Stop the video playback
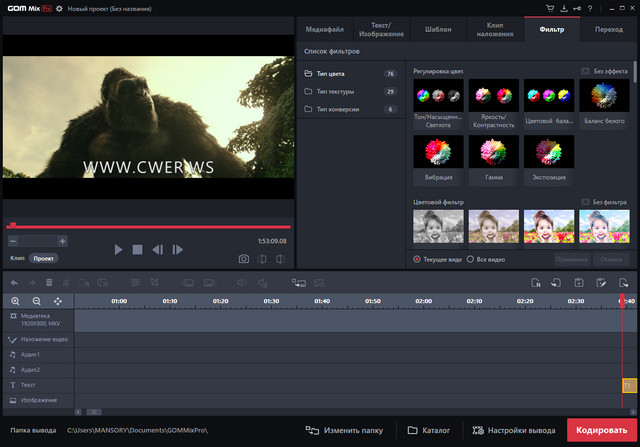640x447 pixels. pyautogui.click(x=138, y=249)
